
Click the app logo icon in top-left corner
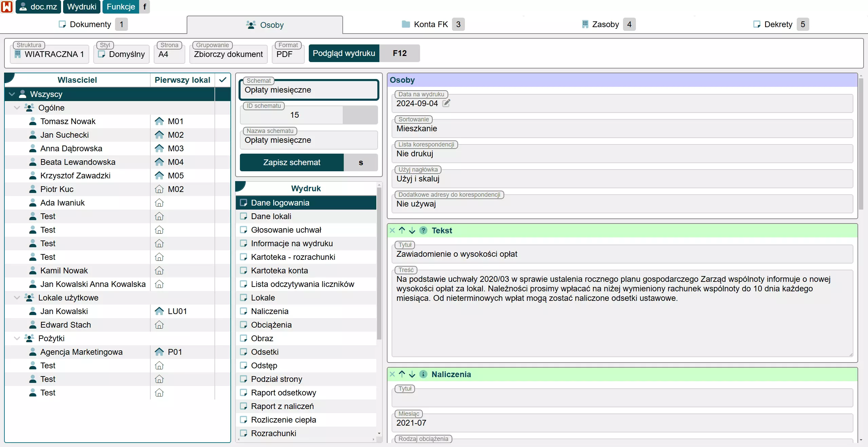pyautogui.click(x=7, y=6)
